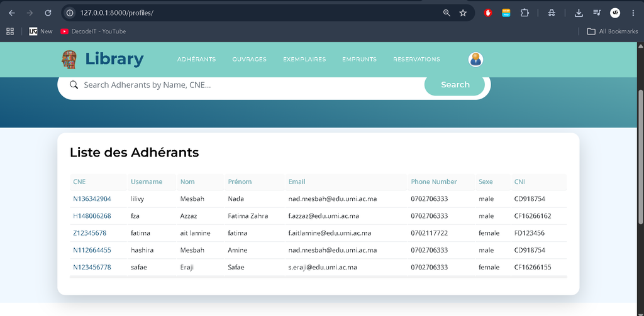Select email f.azzaz@edu.umi.ac.ma

point(324,216)
